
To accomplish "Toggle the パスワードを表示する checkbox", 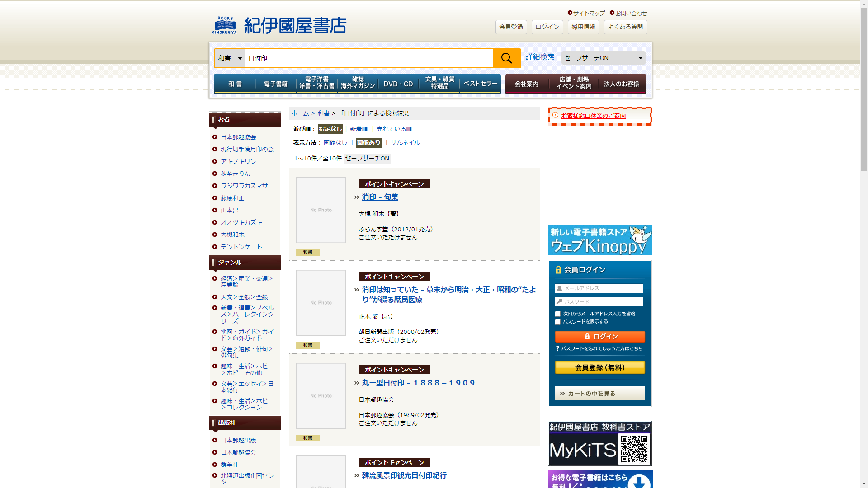I will point(557,322).
